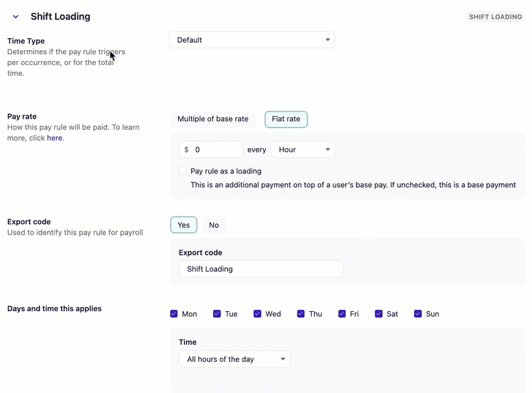Toggle the Wed day checkbox

[257, 314]
